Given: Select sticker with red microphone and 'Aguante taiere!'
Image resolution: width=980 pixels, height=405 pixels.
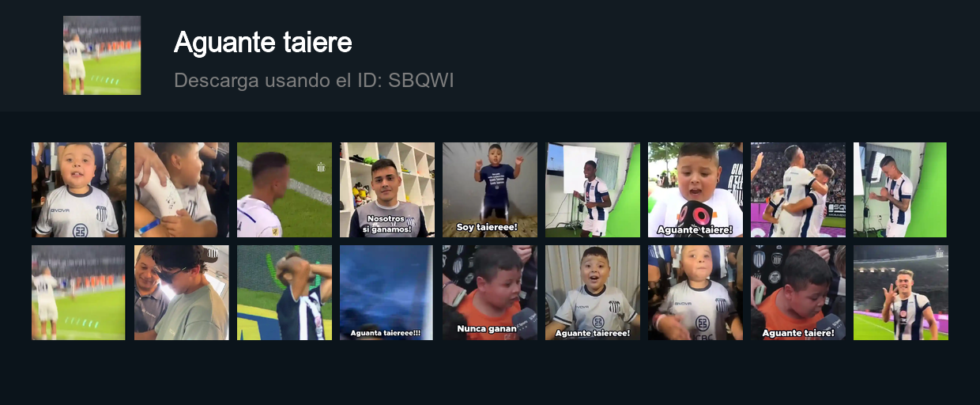Looking at the screenshot, I should tap(695, 190).
